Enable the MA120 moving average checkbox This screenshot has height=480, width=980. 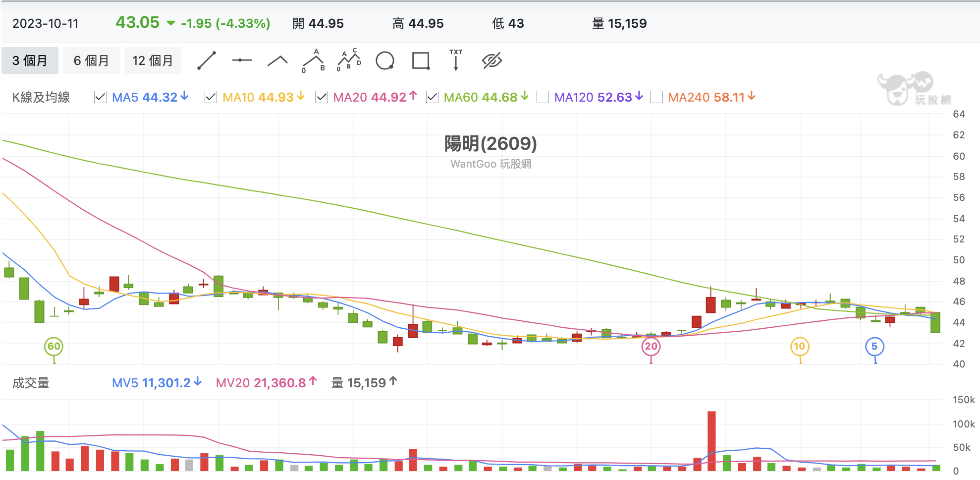[x=543, y=97]
